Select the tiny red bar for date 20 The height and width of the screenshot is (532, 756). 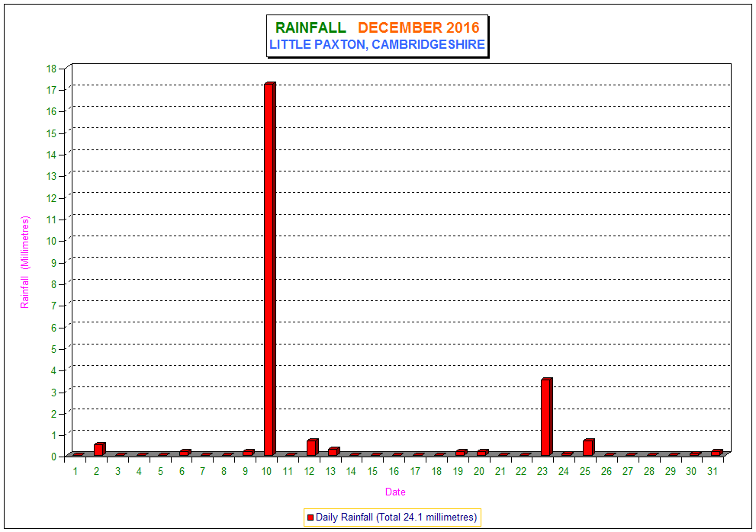point(483,453)
